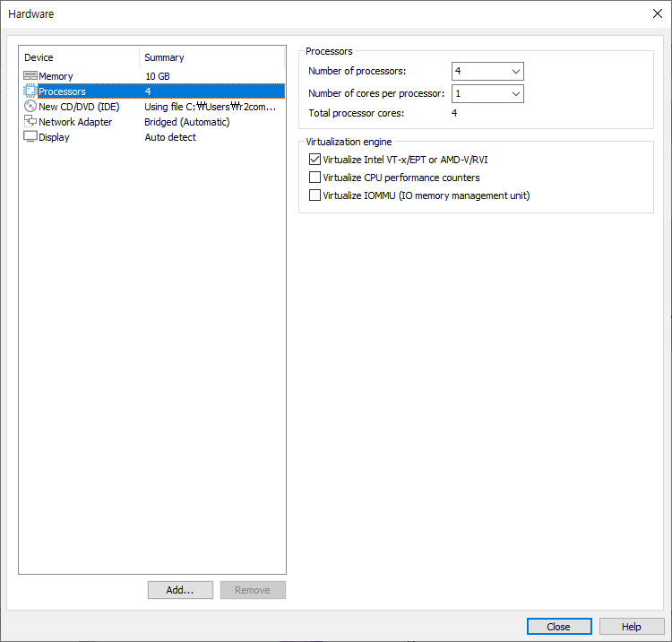
Task: Click the Summary column header
Action: (x=211, y=57)
